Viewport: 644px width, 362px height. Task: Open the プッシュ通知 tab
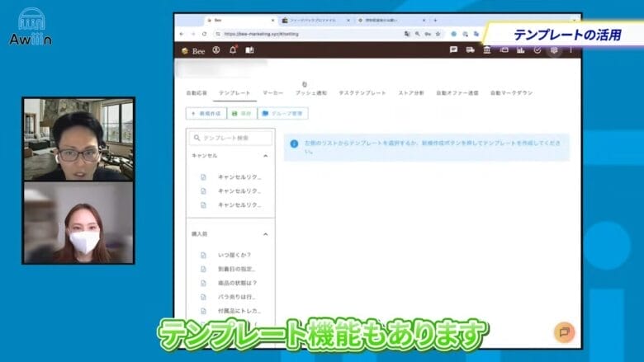[311, 93]
